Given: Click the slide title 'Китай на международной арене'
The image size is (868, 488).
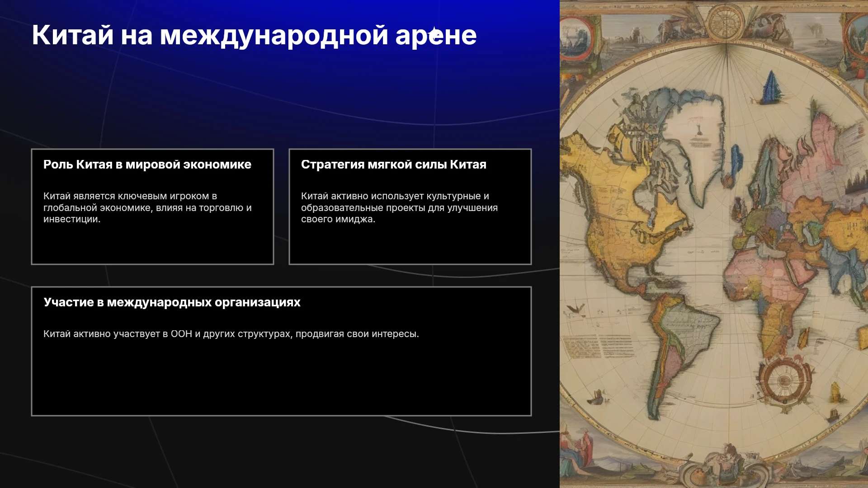Looking at the screenshot, I should click(254, 35).
